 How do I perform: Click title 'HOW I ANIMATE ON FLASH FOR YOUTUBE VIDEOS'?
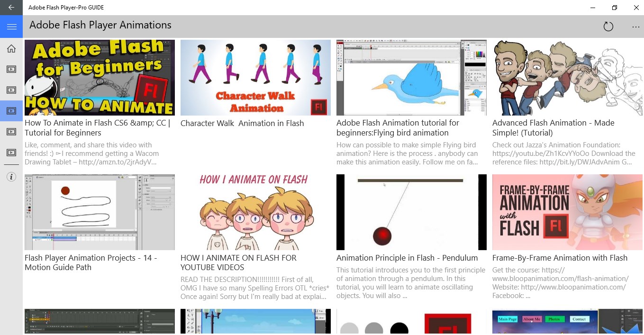pyautogui.click(x=238, y=263)
